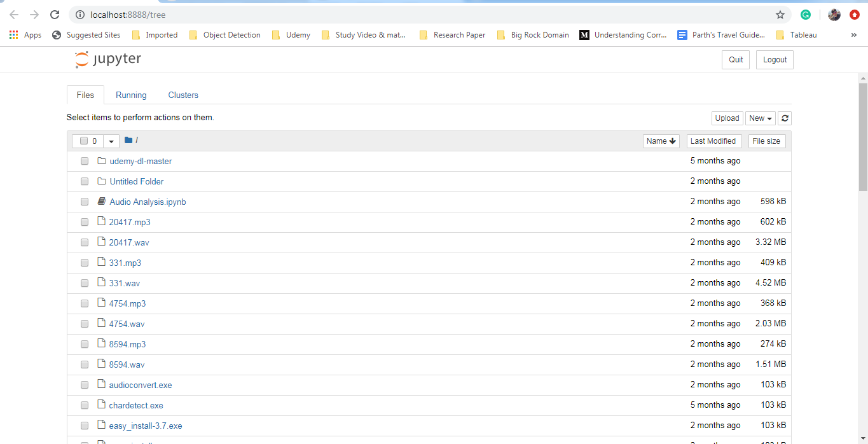
Task: Refresh the notebook list with the refresh icon
Action: [x=785, y=118]
